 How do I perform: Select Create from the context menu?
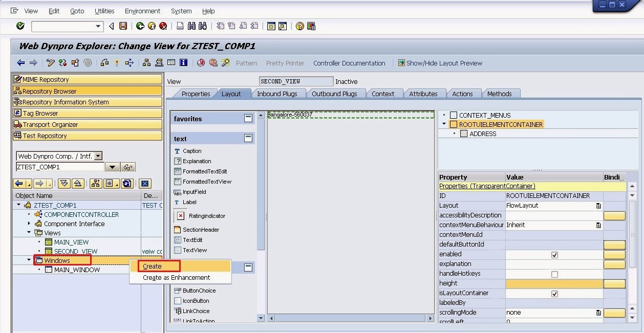point(152,266)
